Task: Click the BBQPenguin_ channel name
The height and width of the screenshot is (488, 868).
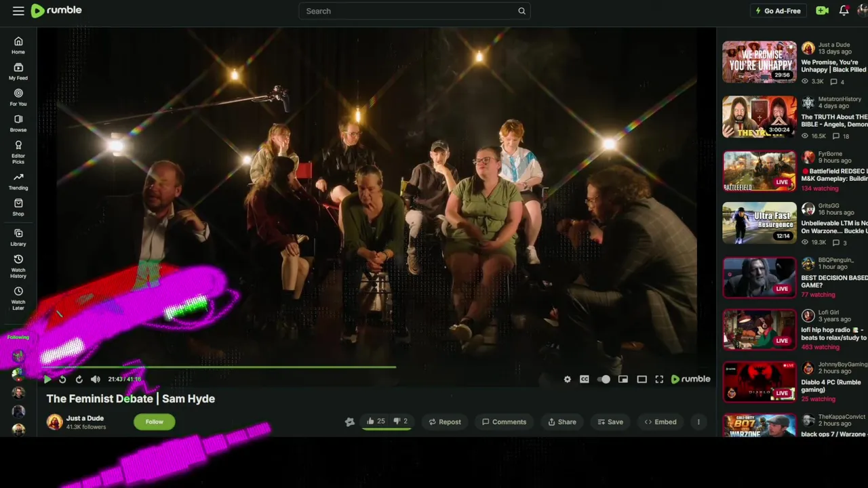Action: point(835,260)
